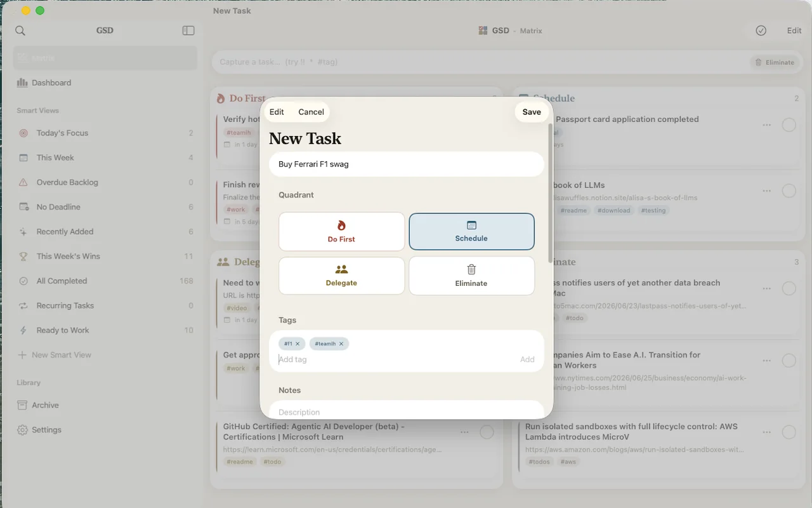Click the Notes Description field
812x508 pixels.
pyautogui.click(x=407, y=411)
